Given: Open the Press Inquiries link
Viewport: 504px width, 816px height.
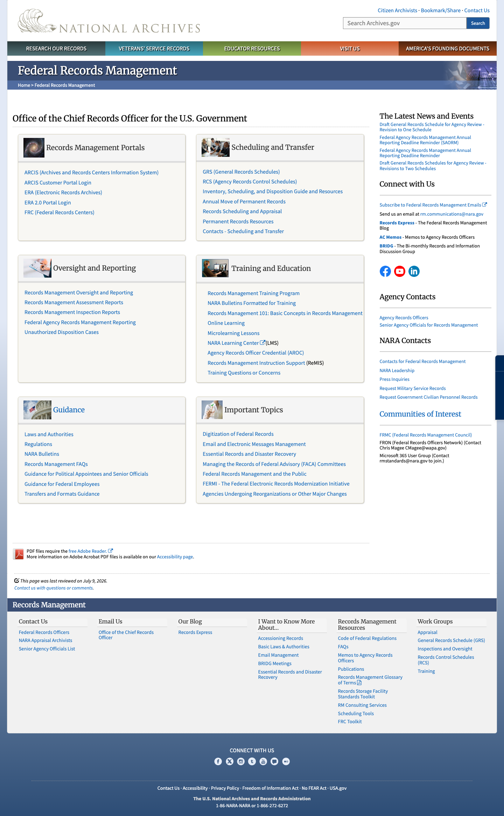Looking at the screenshot, I should point(394,379).
